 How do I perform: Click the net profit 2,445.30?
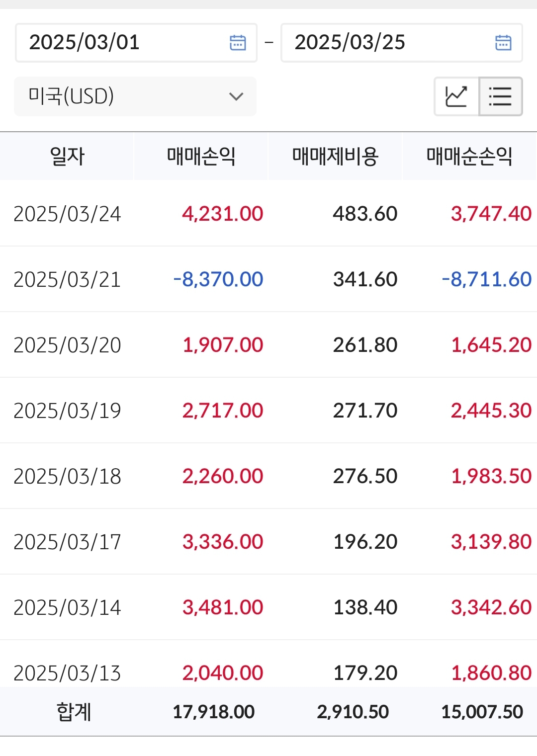(491, 411)
